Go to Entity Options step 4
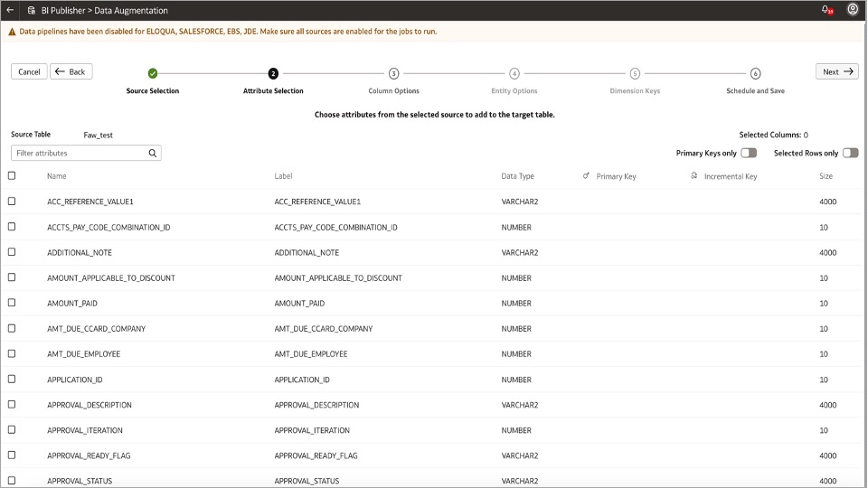 click(x=514, y=73)
